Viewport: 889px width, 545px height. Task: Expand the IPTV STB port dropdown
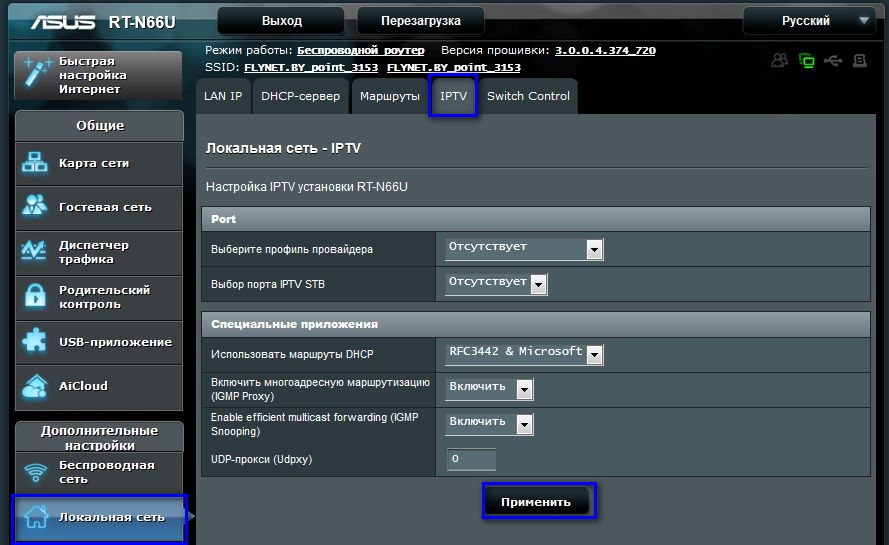coord(496,284)
